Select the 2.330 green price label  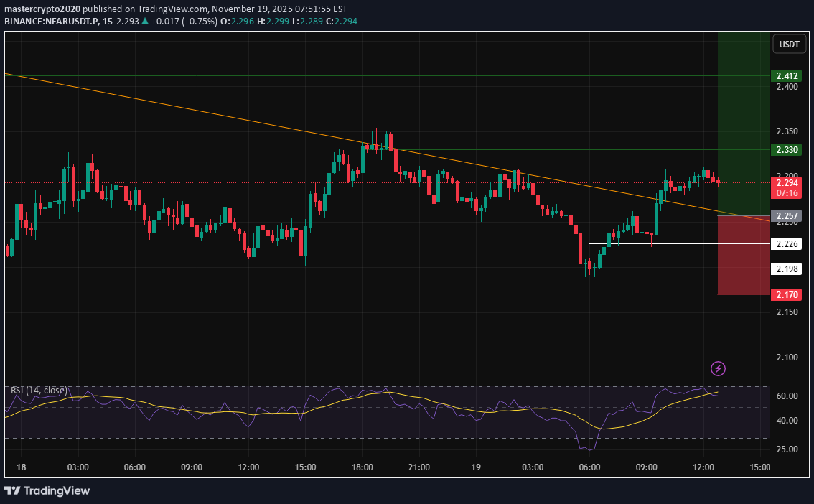[787, 150]
